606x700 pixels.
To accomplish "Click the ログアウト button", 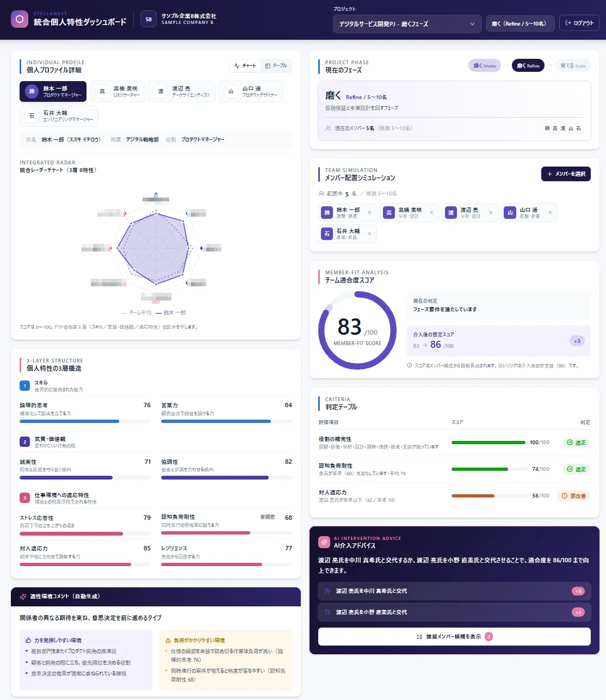I will click(579, 23).
